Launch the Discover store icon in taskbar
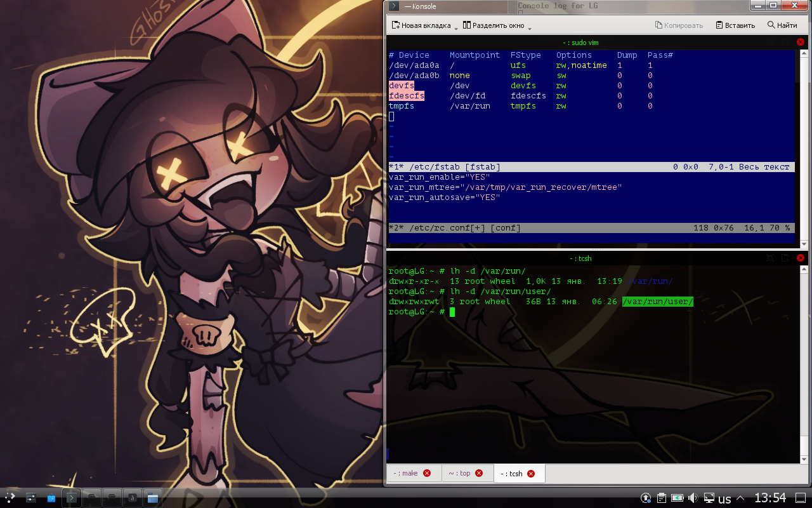The height and width of the screenshot is (508, 812). click(x=51, y=498)
